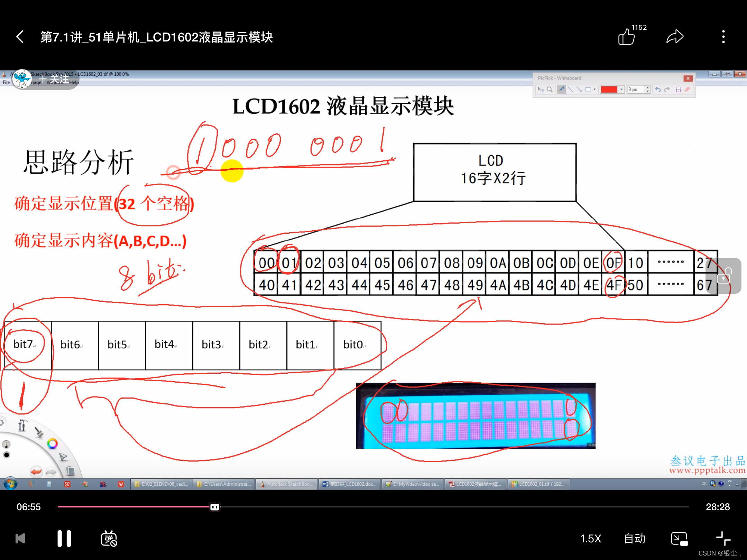The image size is (747, 560).
Task: Unlock the screen lock icon
Action: coord(724,276)
